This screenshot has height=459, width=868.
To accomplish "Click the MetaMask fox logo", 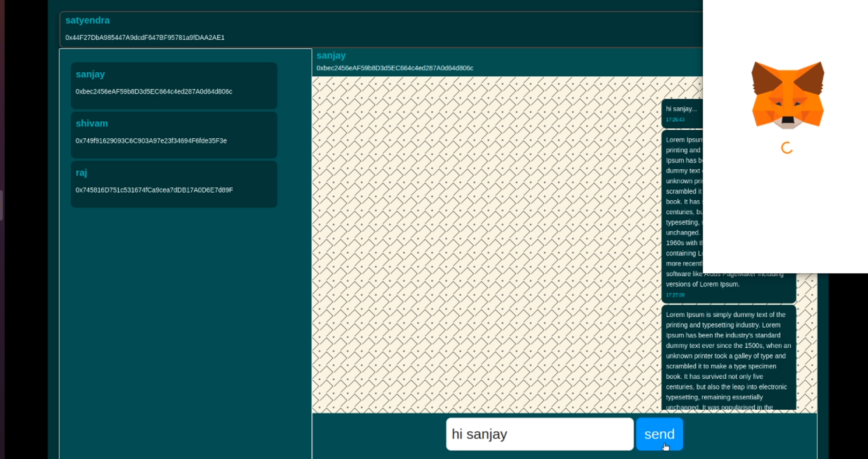I will [x=787, y=95].
